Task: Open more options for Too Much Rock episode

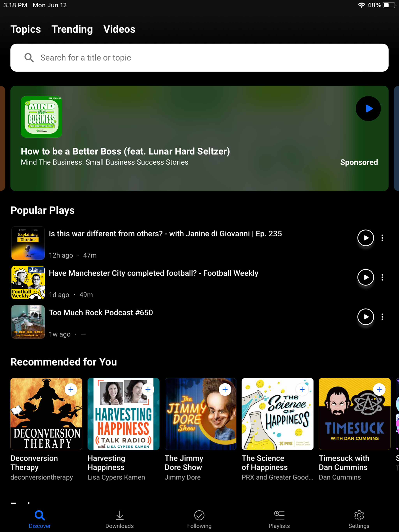Action: [x=382, y=317]
